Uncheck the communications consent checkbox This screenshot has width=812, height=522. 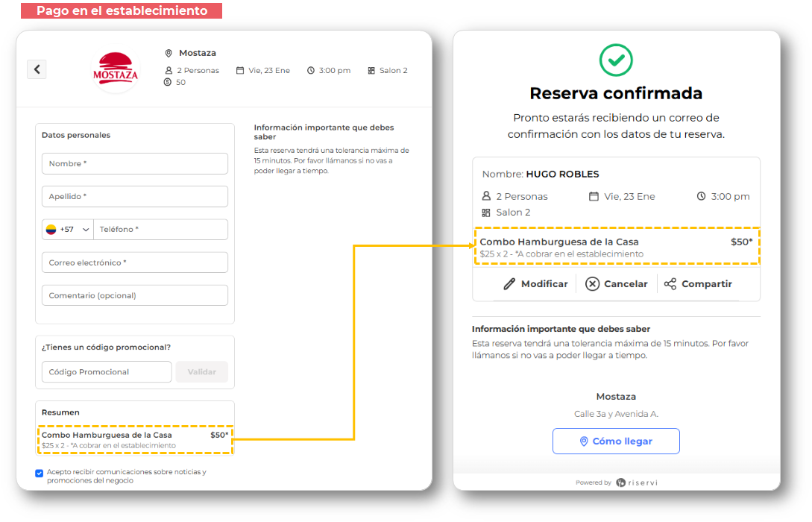pyautogui.click(x=39, y=473)
